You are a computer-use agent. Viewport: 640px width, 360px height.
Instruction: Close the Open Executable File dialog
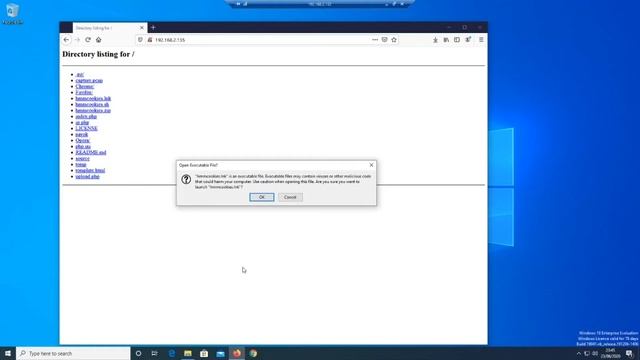371,165
